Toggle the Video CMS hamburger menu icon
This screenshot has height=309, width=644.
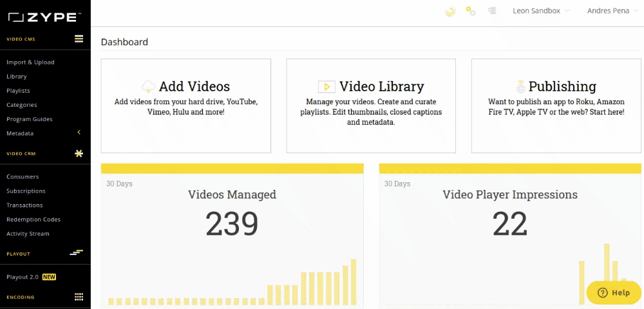(x=79, y=39)
